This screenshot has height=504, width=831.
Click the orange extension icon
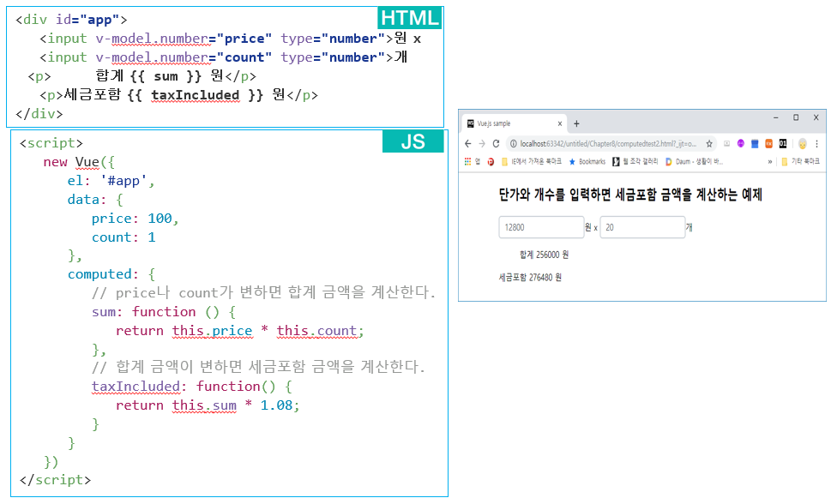pyautogui.click(x=768, y=144)
